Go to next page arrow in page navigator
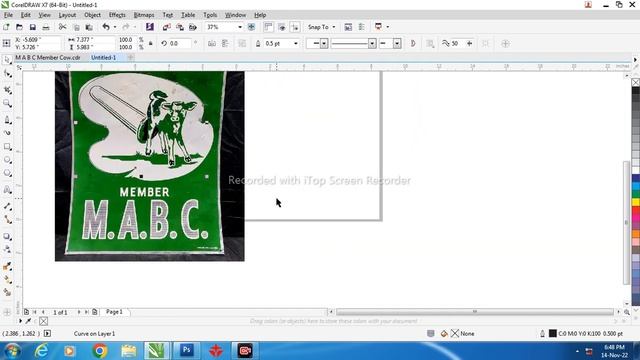Image resolution: width=640 pixels, height=360 pixels. coord(79,312)
